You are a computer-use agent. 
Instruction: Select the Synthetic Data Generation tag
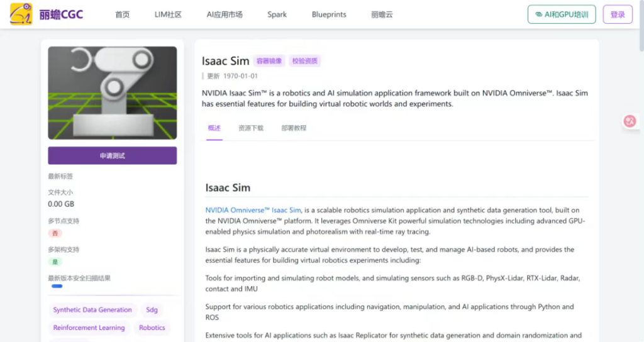tap(92, 310)
